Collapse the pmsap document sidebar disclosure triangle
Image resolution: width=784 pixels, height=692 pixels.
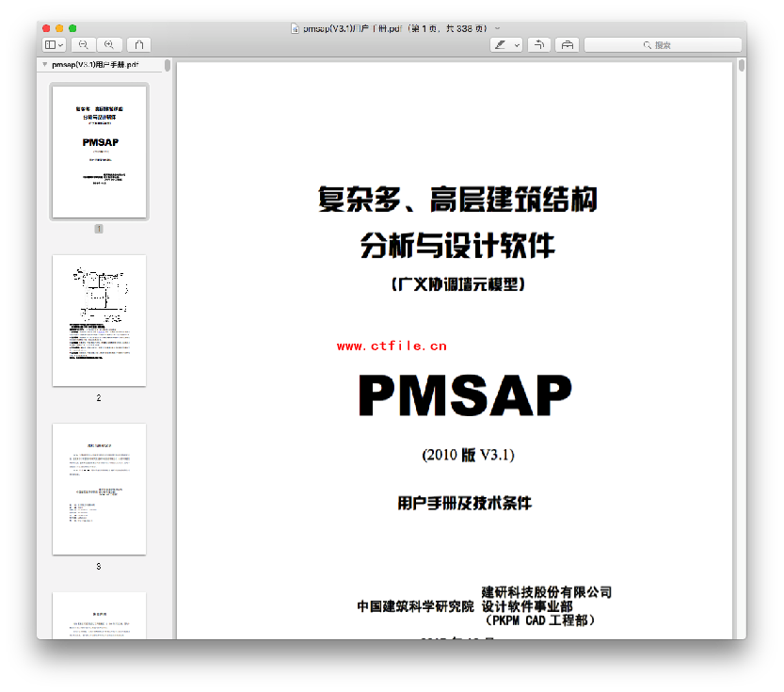pos(44,65)
